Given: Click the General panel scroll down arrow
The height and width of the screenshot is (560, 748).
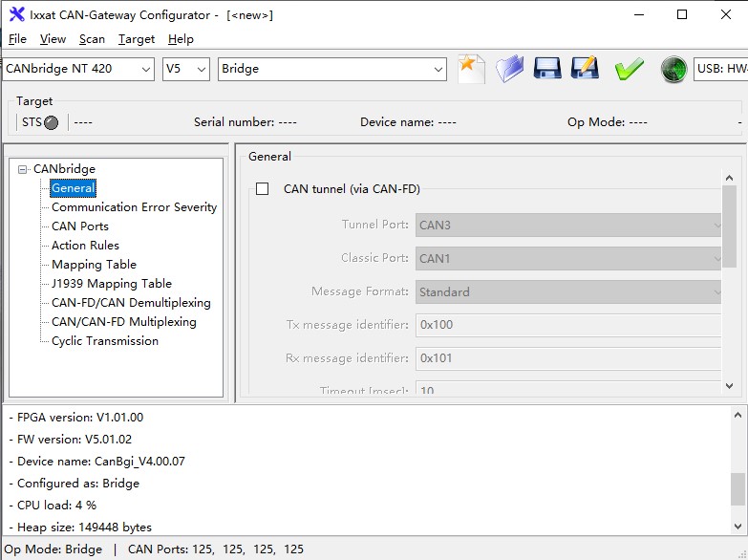Looking at the screenshot, I should (x=729, y=386).
